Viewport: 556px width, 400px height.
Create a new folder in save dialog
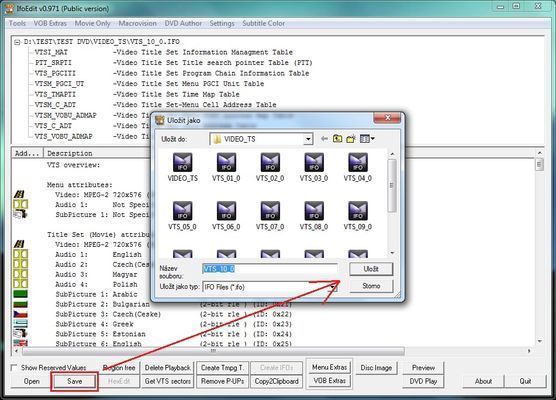[351, 139]
